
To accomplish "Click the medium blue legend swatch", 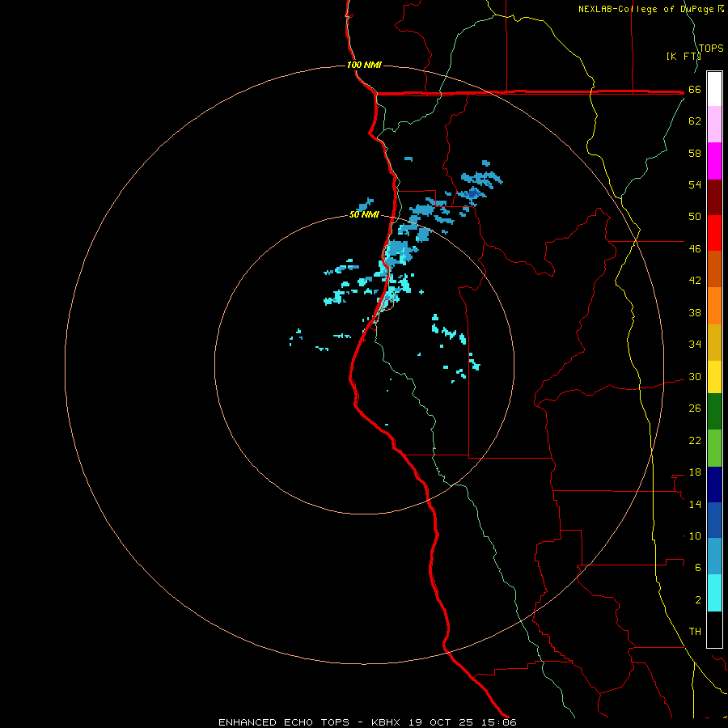I will click(x=714, y=520).
